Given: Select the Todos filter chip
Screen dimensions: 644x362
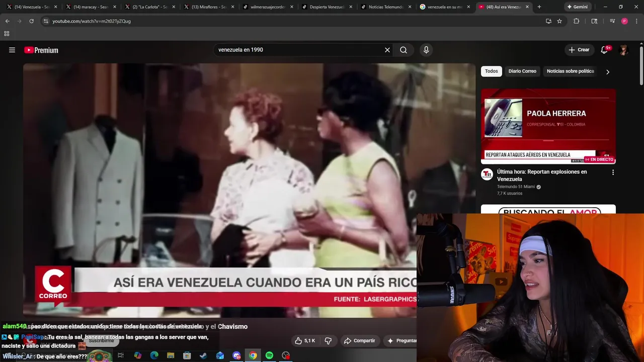Looking at the screenshot, I should (x=492, y=71).
